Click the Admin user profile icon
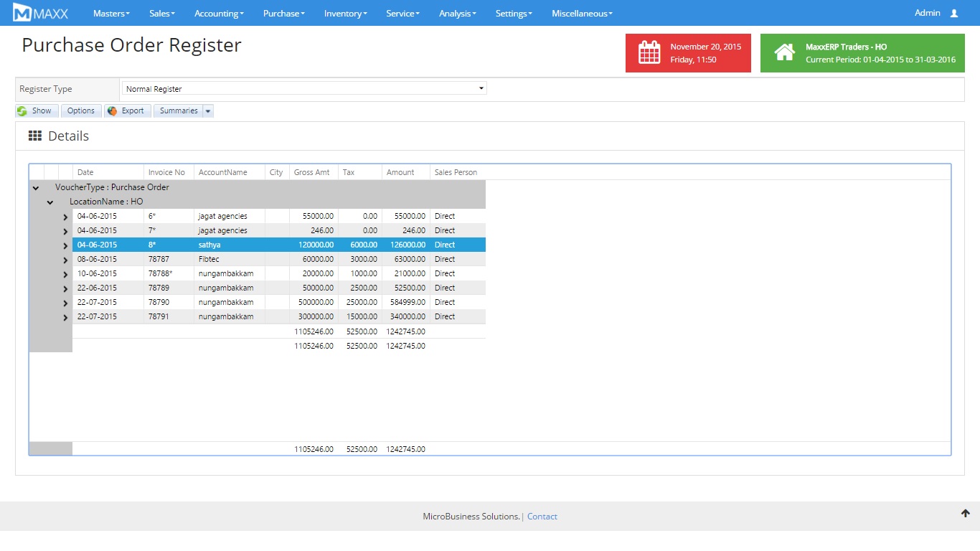This screenshot has width=980, height=551. tap(953, 13)
